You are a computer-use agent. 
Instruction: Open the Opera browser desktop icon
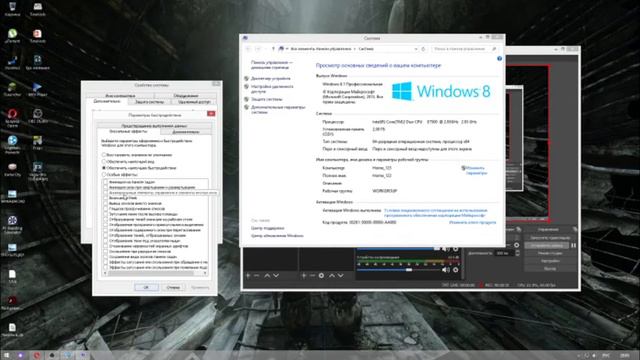click(x=12, y=117)
